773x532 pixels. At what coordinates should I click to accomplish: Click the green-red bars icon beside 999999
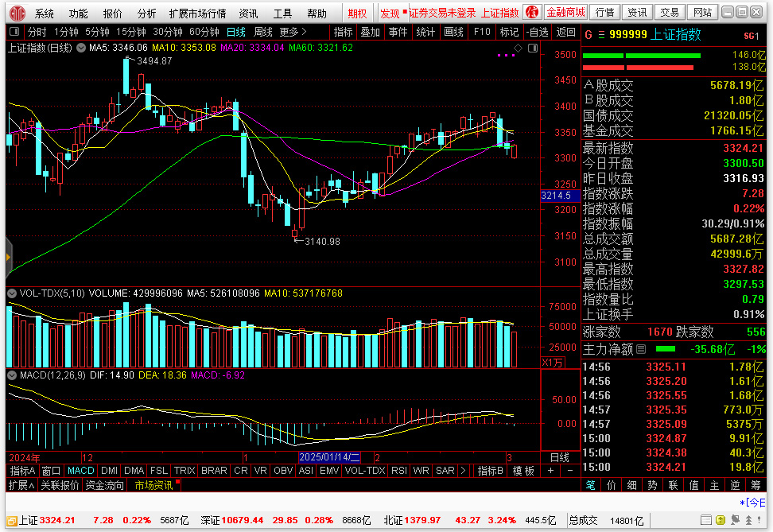[601, 35]
